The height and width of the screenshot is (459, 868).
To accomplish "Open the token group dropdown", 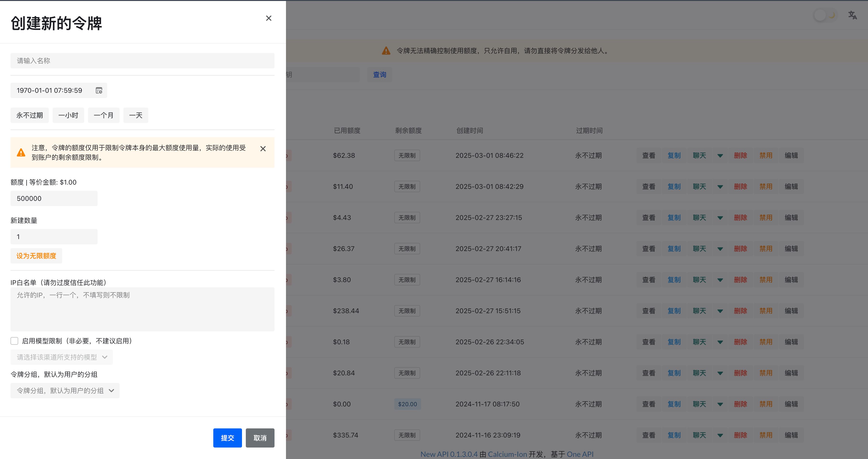I will 65,391.
